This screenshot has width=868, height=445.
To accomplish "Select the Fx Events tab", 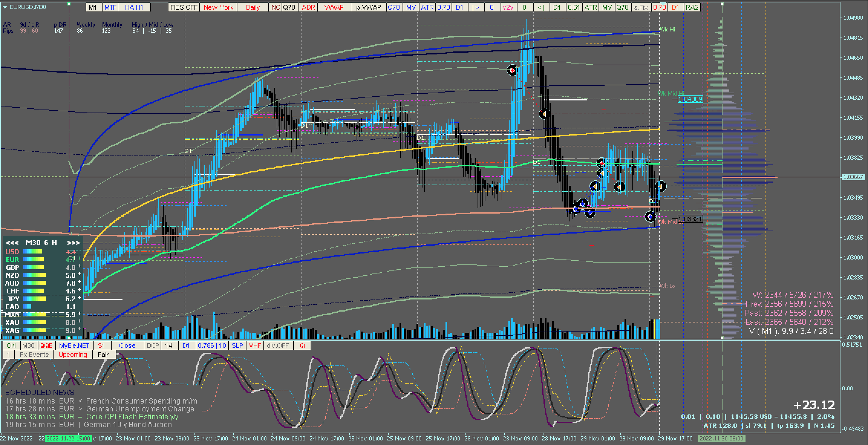I will coord(34,355).
